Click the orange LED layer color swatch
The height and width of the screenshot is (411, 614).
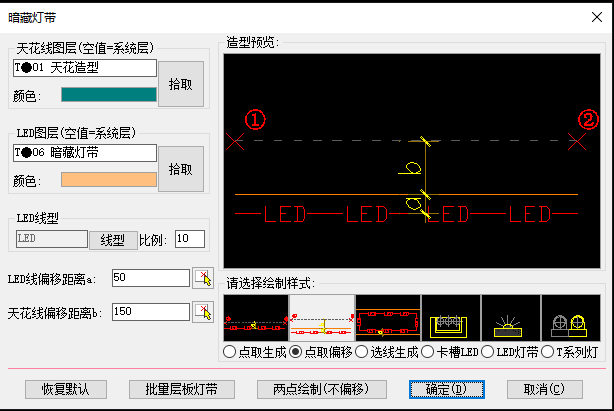pyautogui.click(x=109, y=180)
